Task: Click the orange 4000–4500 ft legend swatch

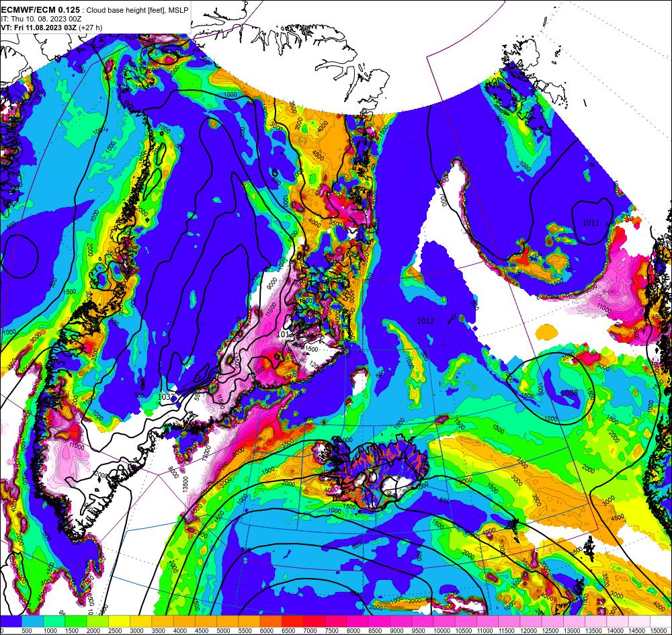Action: point(184,622)
